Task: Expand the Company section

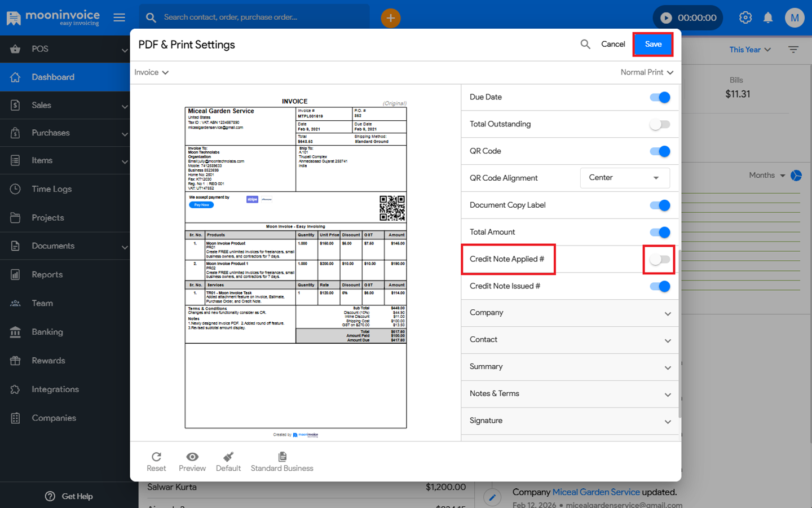Action: (570, 313)
